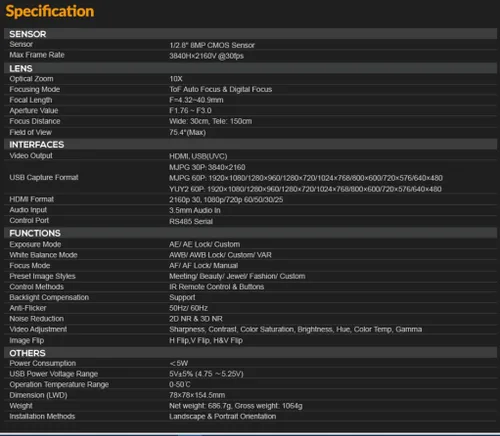
Task: Click the HDMI, USB(UVC) video output value
Action: coord(198,156)
